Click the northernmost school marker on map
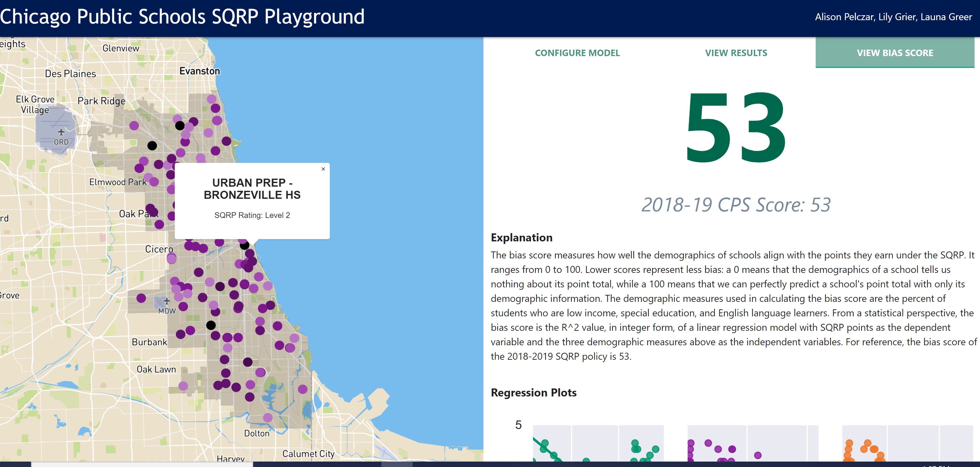The image size is (980, 467). click(212, 99)
